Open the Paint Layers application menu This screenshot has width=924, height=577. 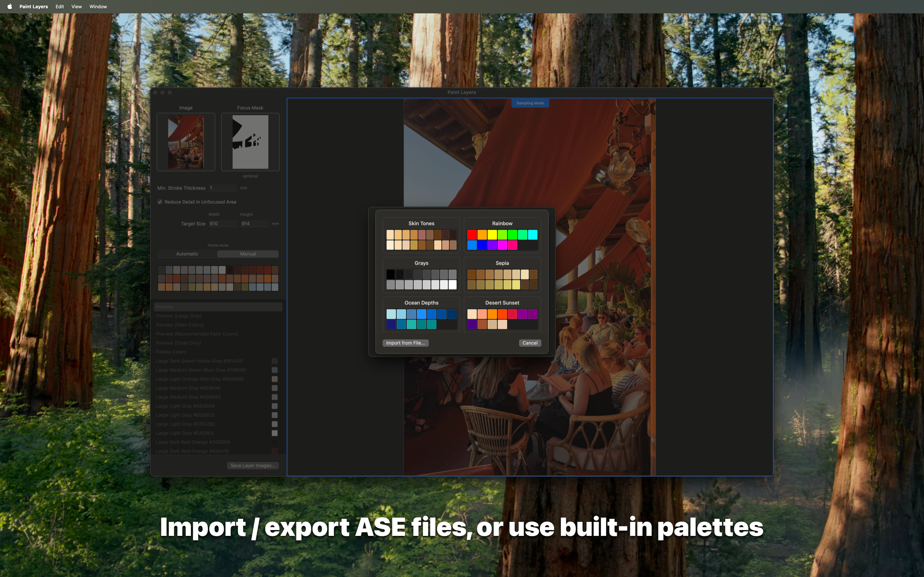tap(34, 6)
